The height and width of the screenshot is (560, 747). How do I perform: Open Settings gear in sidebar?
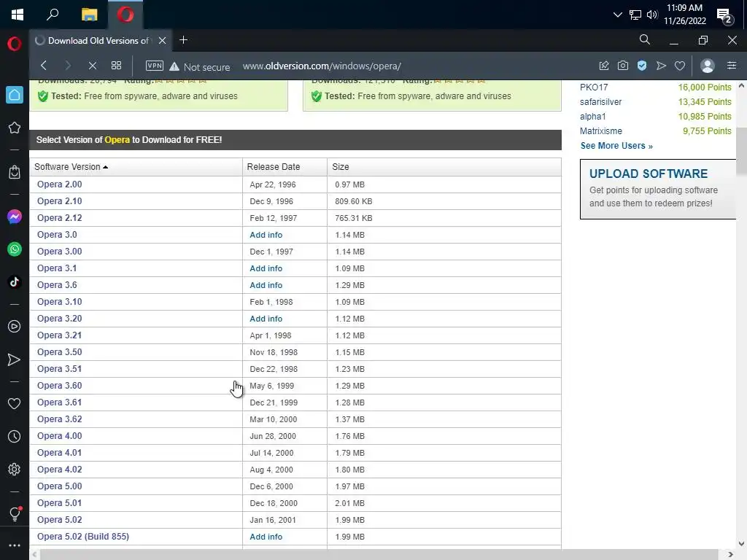tap(15, 470)
